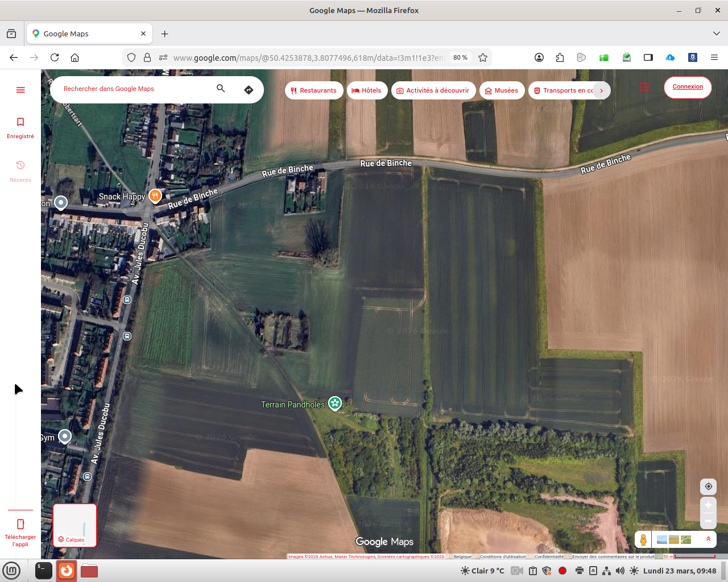Open directions with the itinerary icon

pos(249,90)
